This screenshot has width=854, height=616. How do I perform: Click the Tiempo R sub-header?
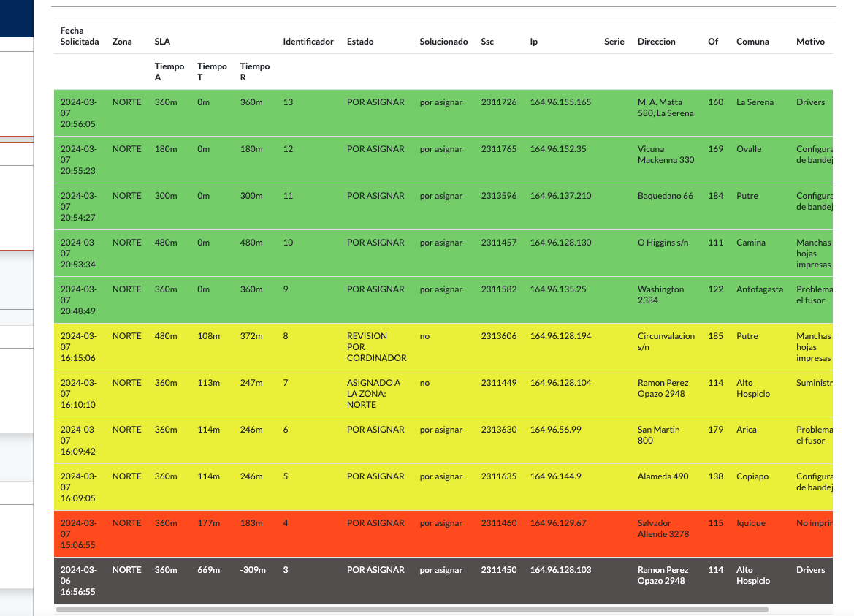tap(255, 72)
